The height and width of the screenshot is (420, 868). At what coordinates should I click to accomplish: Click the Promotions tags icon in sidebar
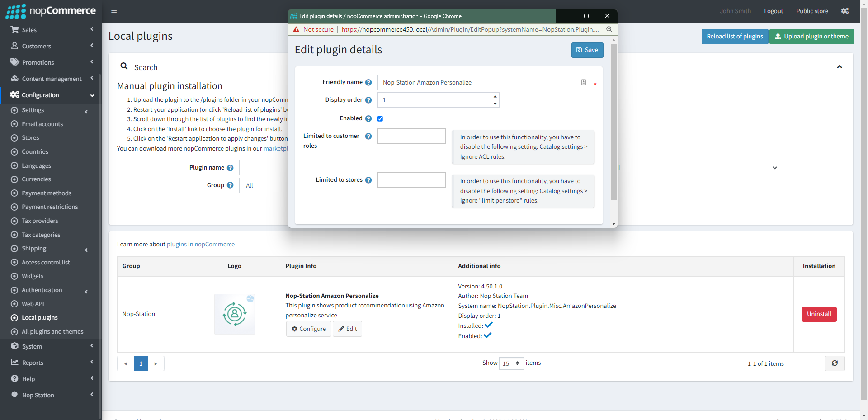[15, 62]
